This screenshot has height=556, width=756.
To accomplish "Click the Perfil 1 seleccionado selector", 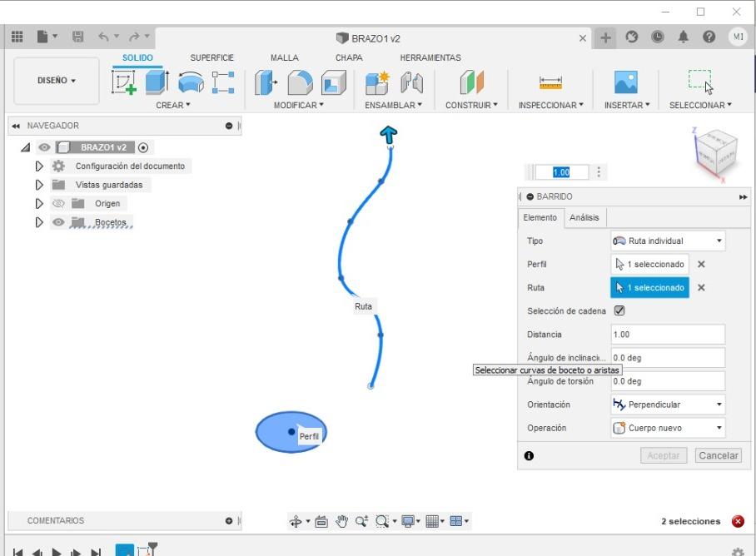I will pos(649,265).
